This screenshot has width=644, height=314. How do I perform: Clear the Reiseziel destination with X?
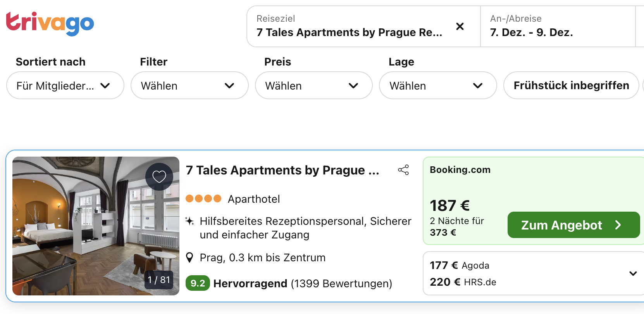460,26
